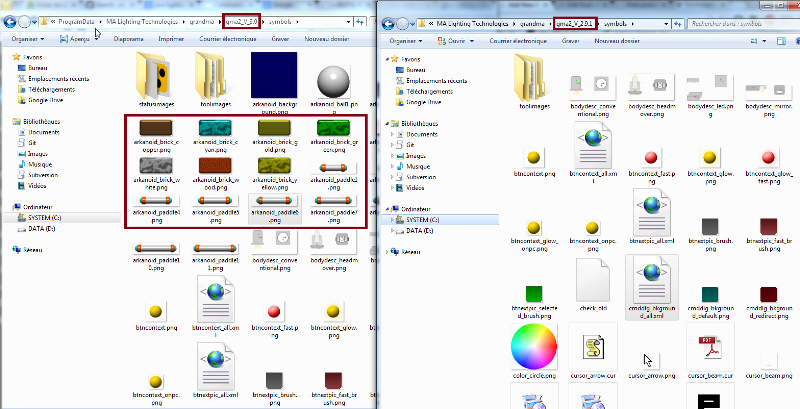The height and width of the screenshot is (409, 800).
Task: Expand Documents library in right window tree
Action: [x=391, y=134]
